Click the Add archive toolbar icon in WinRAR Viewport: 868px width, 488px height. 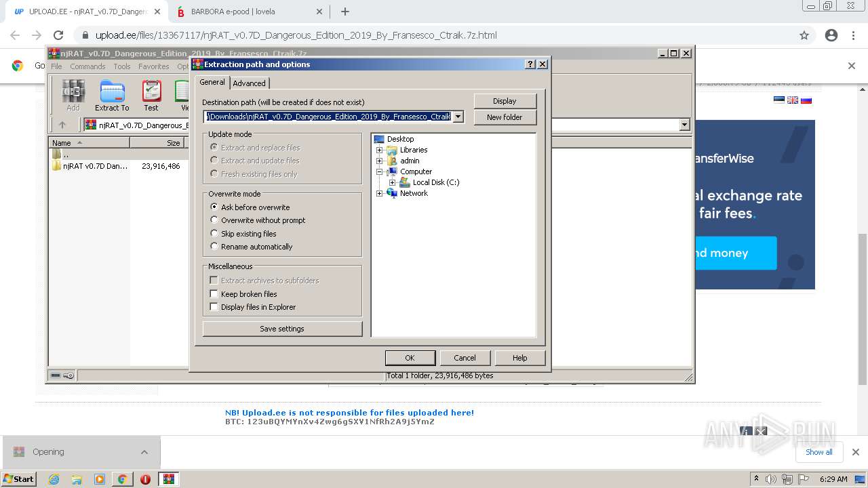point(73,95)
